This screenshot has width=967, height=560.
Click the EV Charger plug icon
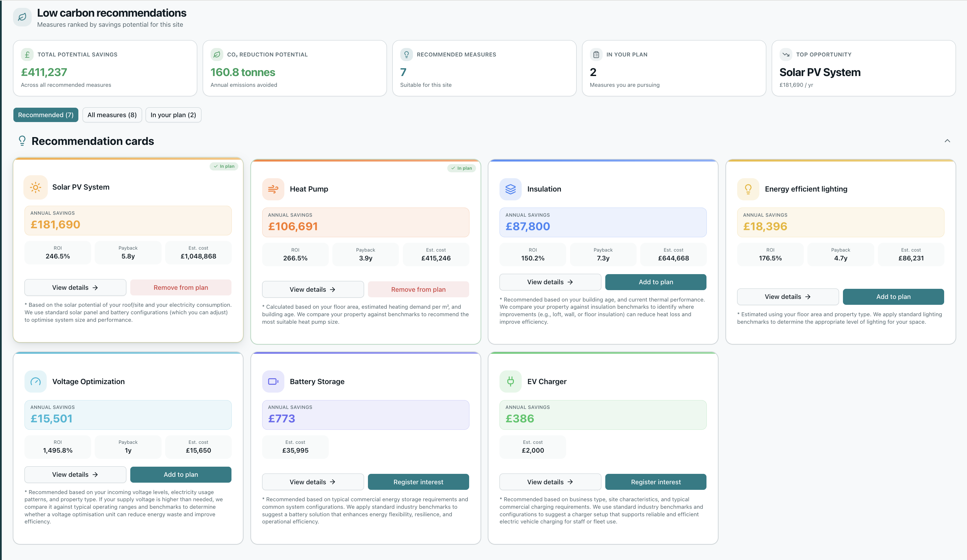[x=510, y=381]
